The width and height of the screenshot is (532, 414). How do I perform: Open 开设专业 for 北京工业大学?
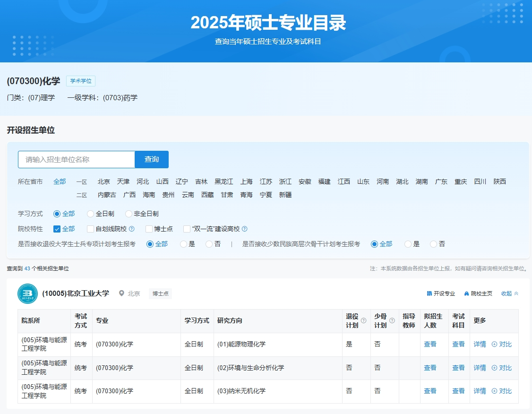click(x=441, y=293)
